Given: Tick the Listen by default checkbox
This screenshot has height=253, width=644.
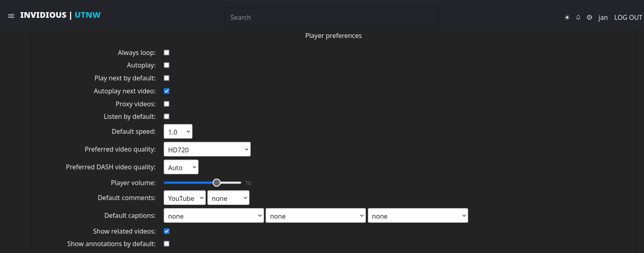Looking at the screenshot, I should [167, 116].
